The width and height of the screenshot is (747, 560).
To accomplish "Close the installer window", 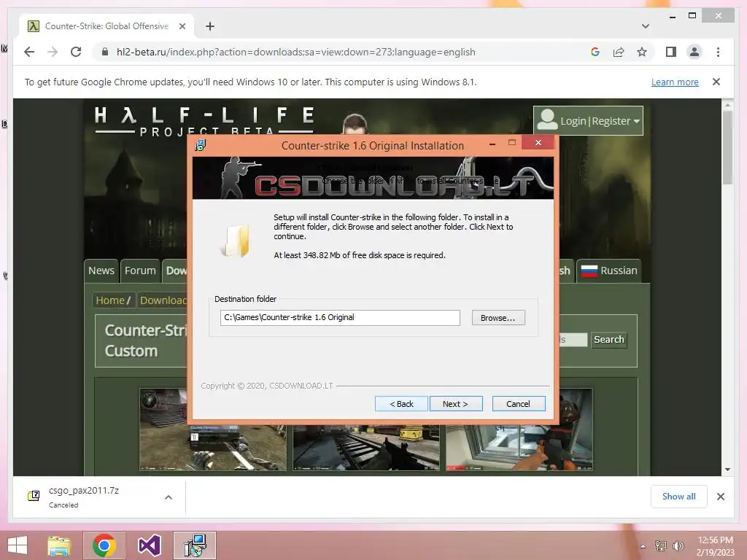I will [x=538, y=142].
